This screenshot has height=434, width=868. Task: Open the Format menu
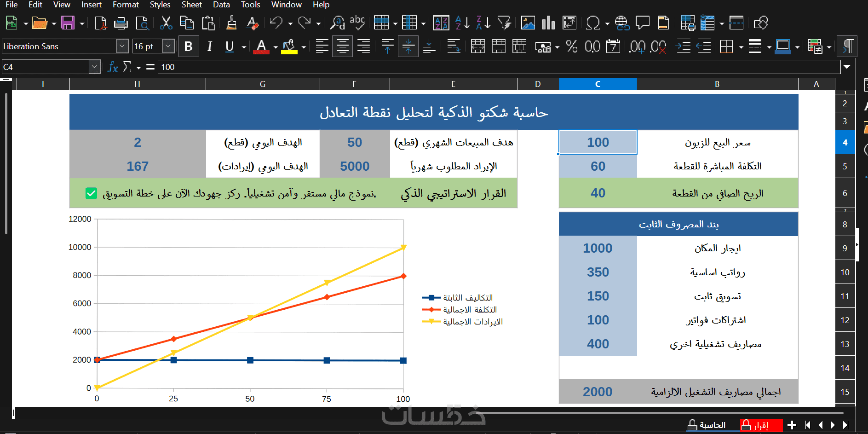[126, 5]
